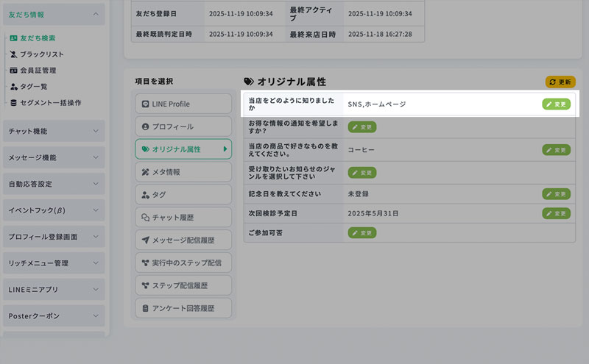Open セグメント一括操作 in sidebar

pyautogui.click(x=49, y=103)
